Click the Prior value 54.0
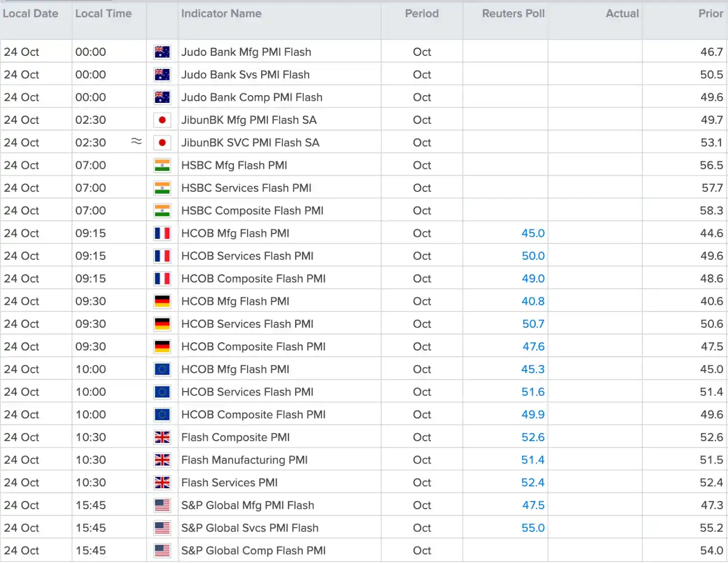The image size is (728, 563). (711, 550)
